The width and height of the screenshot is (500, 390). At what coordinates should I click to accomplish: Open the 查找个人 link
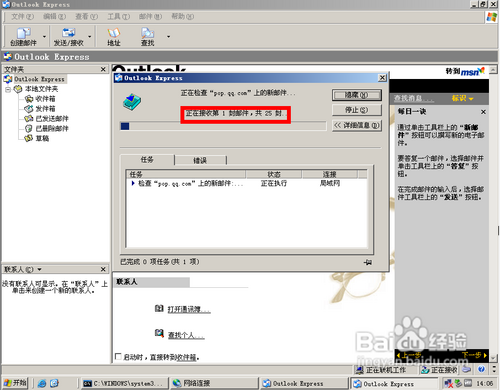[186, 335]
